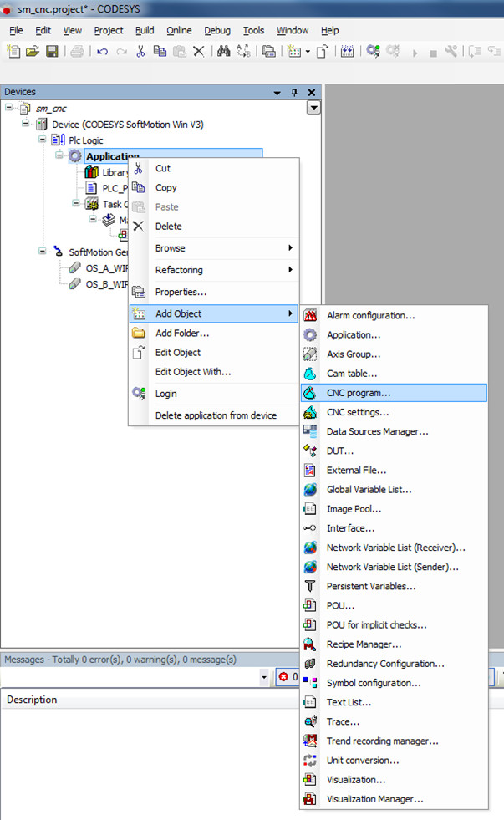Click the Print toolbar icon
Image resolution: width=504 pixels, height=820 pixels.
point(78,51)
